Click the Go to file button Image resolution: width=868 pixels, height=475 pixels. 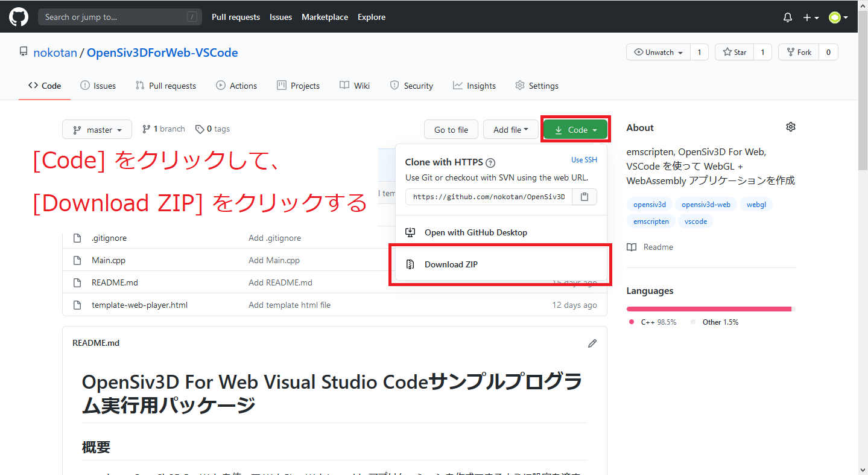(x=451, y=130)
